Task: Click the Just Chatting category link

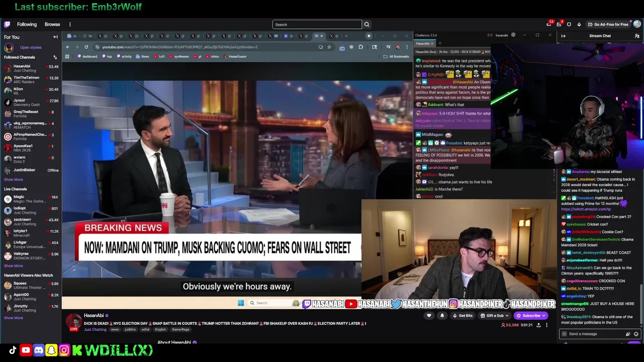Action: click(x=95, y=329)
